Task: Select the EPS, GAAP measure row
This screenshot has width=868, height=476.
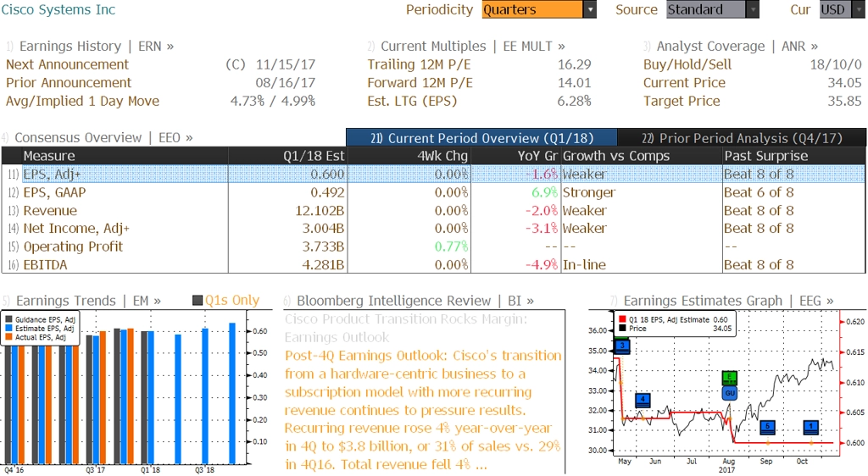Action: (x=433, y=192)
